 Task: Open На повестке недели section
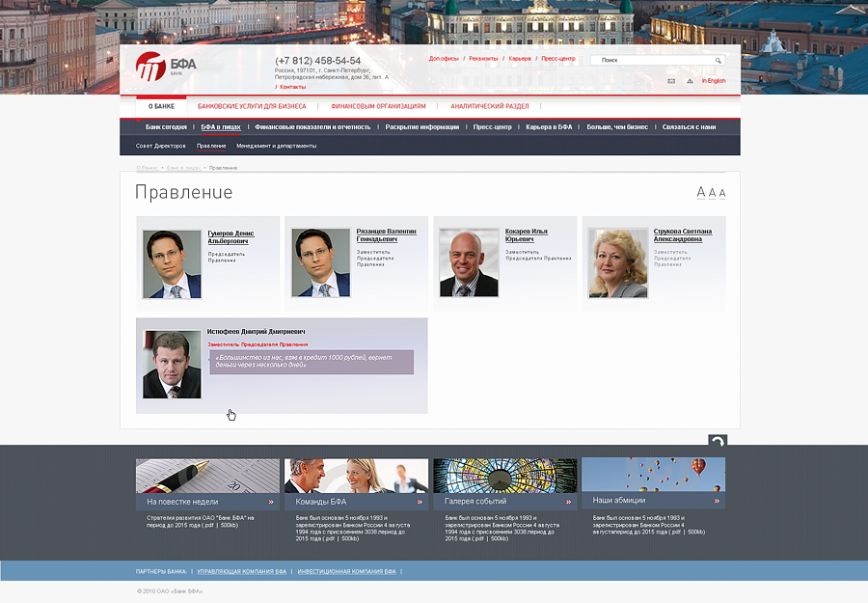click(x=182, y=503)
